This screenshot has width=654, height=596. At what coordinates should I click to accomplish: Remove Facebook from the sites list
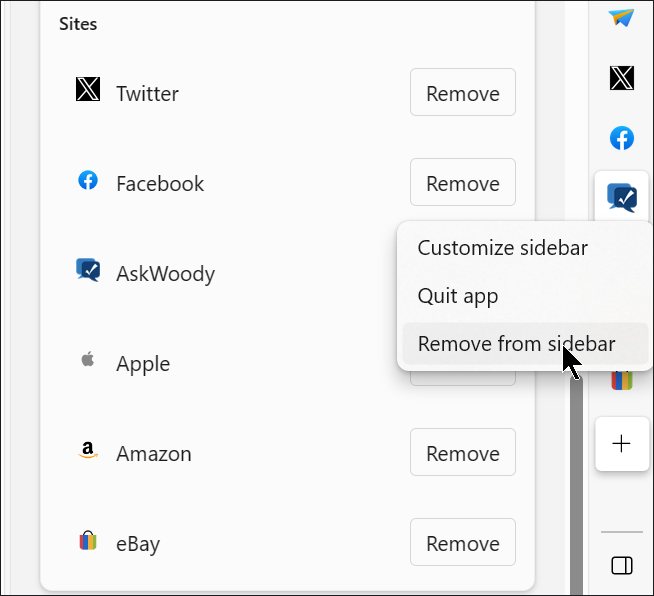(x=463, y=183)
